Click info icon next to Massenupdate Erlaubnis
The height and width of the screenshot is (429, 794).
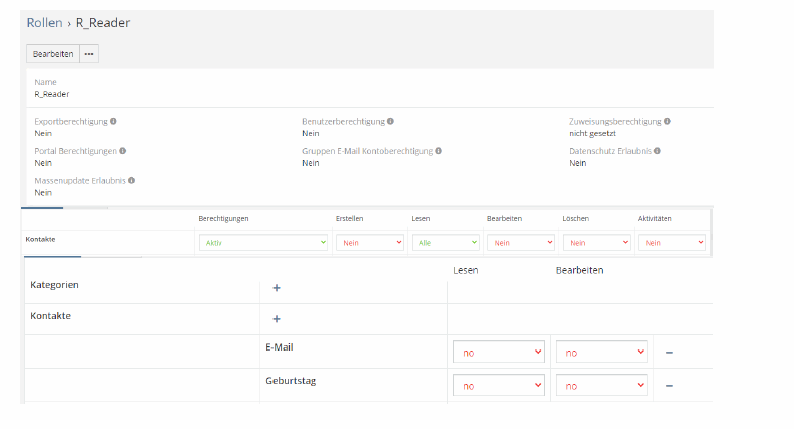[x=131, y=181]
